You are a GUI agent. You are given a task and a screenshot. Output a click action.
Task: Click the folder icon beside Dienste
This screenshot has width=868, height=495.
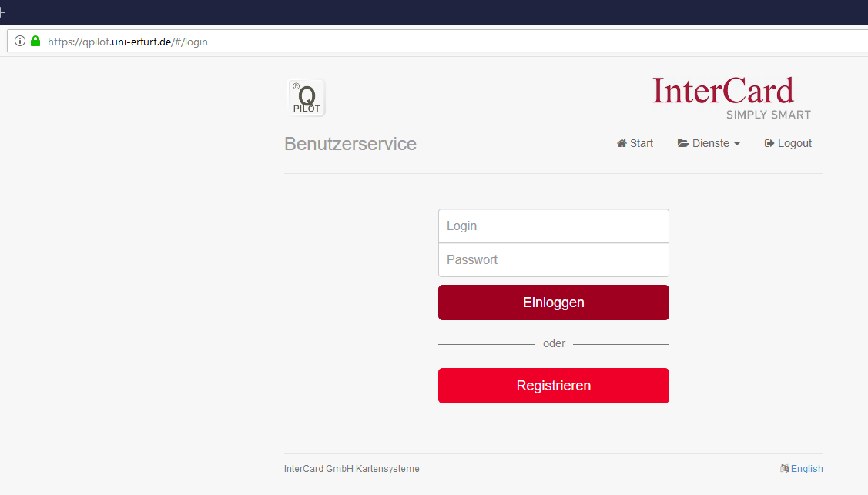[683, 144]
